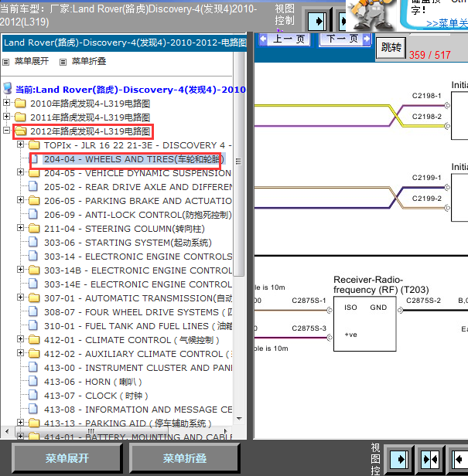Click connector label C2198-1 in diagram
Viewport: 468px width, 476px height.
click(x=426, y=96)
